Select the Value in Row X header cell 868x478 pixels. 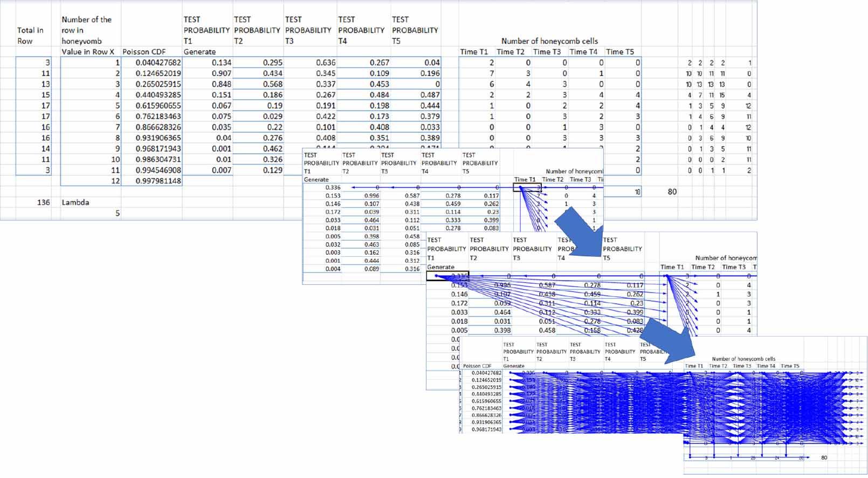(88, 52)
